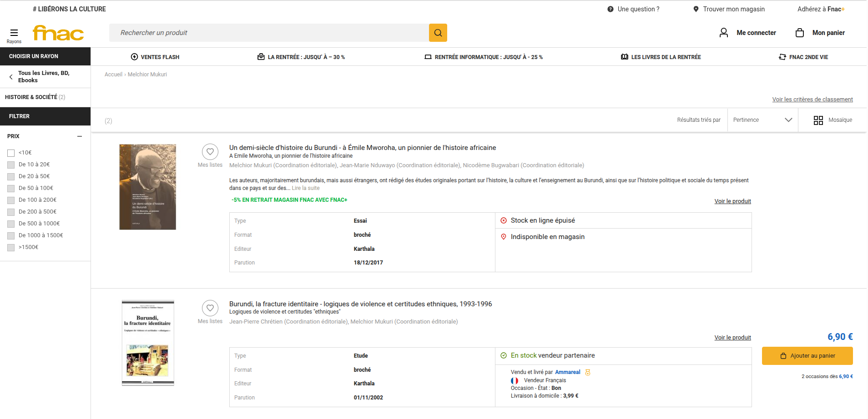Open the Ventes Flash menu item
868x419 pixels.
tap(155, 57)
